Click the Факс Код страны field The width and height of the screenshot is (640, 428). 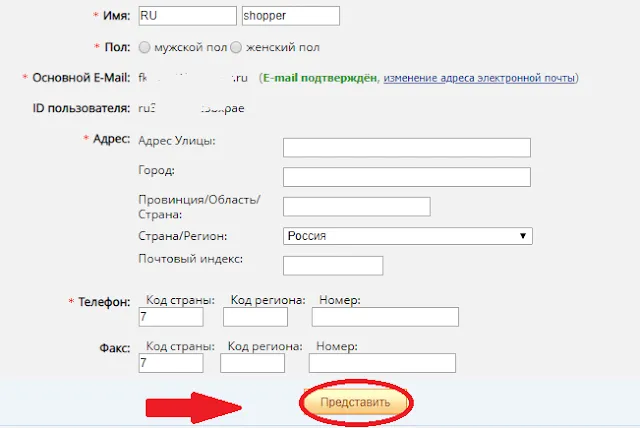(x=171, y=363)
